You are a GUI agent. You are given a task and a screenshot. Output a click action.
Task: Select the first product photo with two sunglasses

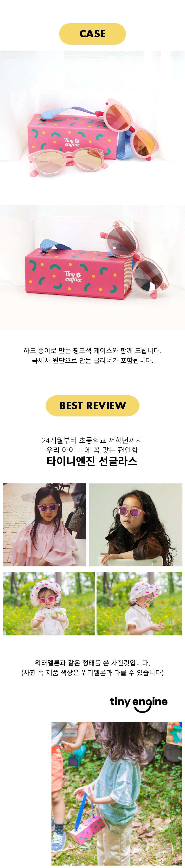92,128
